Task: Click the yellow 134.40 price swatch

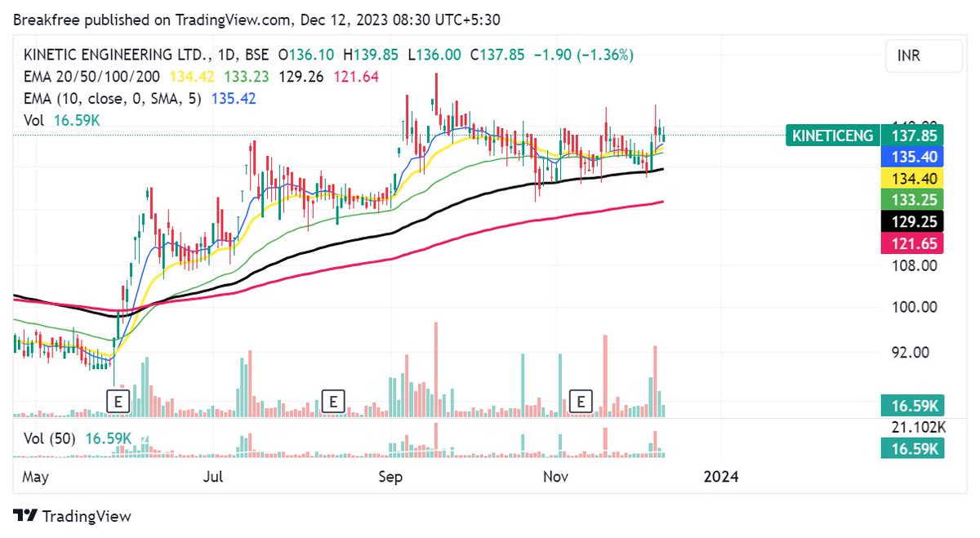Action: [x=914, y=179]
